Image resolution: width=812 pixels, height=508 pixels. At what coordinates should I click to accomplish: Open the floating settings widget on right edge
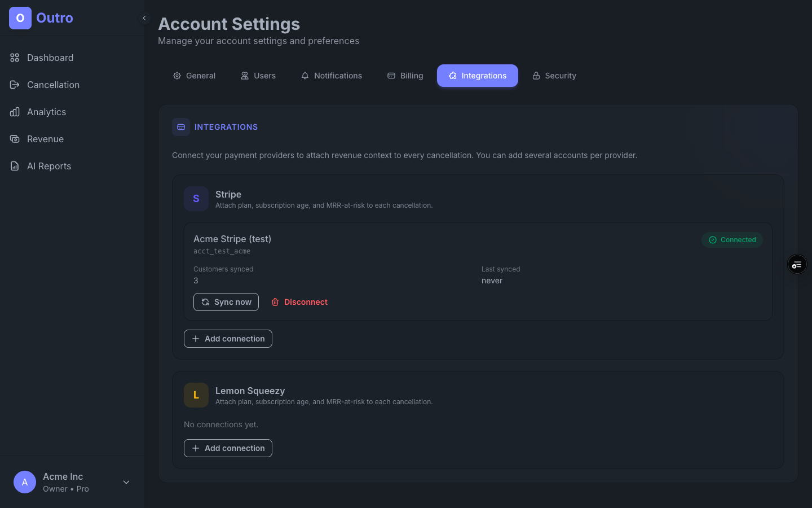click(797, 264)
